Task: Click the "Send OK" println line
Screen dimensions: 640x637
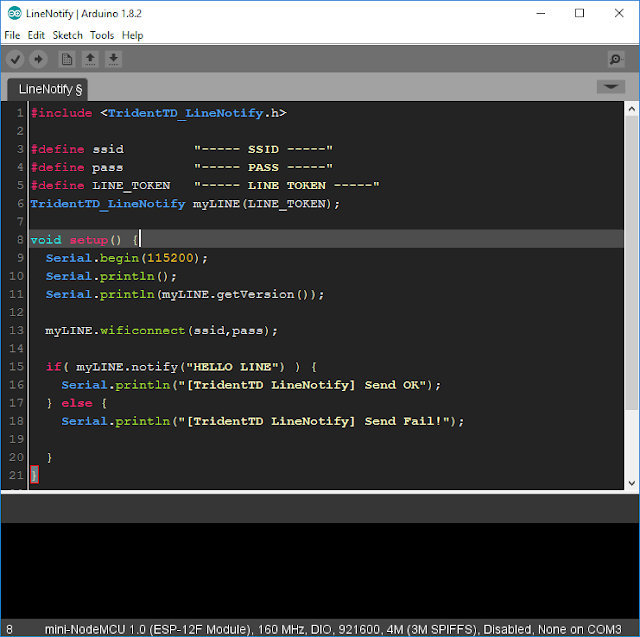Action: 251,385
